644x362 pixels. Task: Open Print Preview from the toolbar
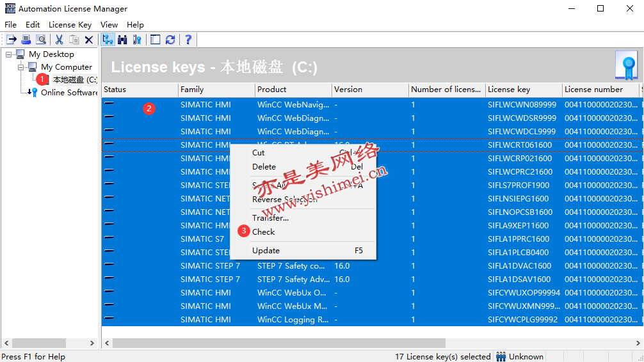click(41, 40)
